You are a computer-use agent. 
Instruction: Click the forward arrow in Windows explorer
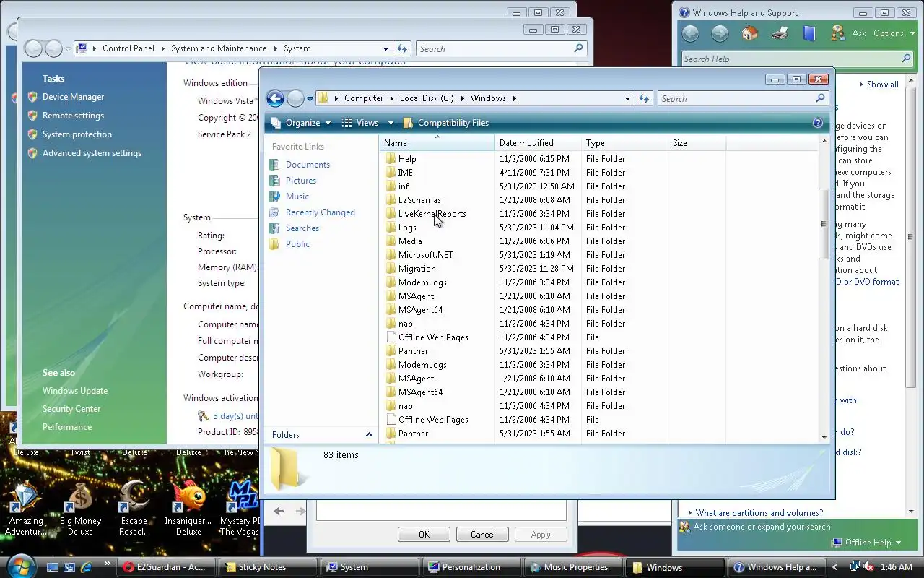click(295, 98)
